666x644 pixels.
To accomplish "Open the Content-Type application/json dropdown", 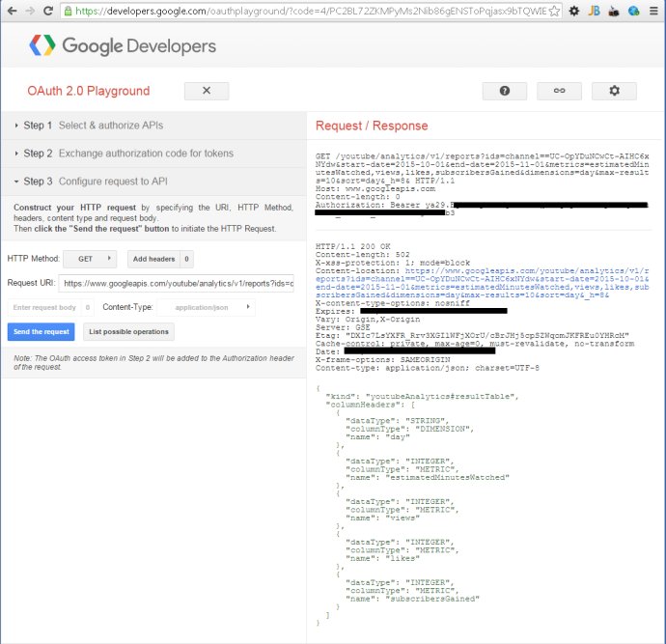I will (206, 308).
